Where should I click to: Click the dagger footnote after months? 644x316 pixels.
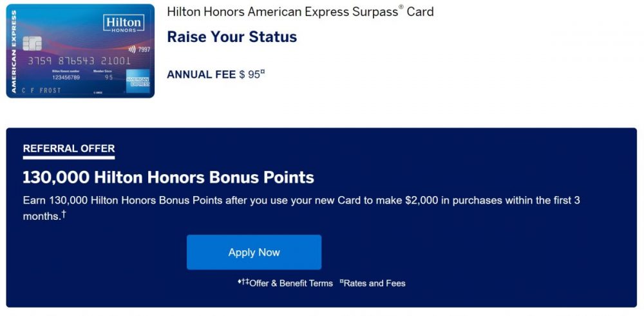[x=63, y=213]
